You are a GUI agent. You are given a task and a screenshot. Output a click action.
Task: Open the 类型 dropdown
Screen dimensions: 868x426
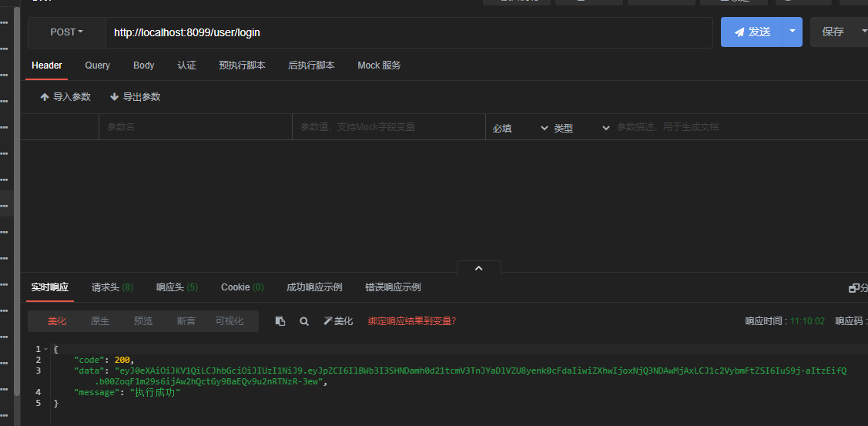pos(581,128)
